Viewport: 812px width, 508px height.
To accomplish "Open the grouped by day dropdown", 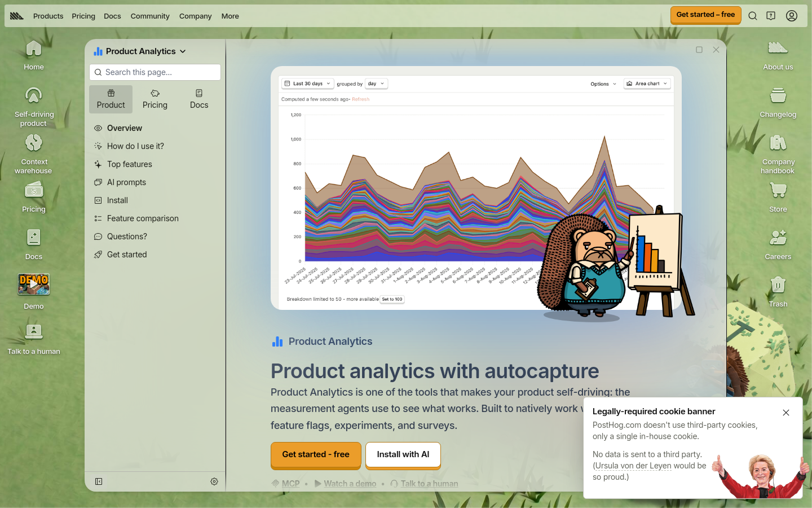I will coord(376,84).
